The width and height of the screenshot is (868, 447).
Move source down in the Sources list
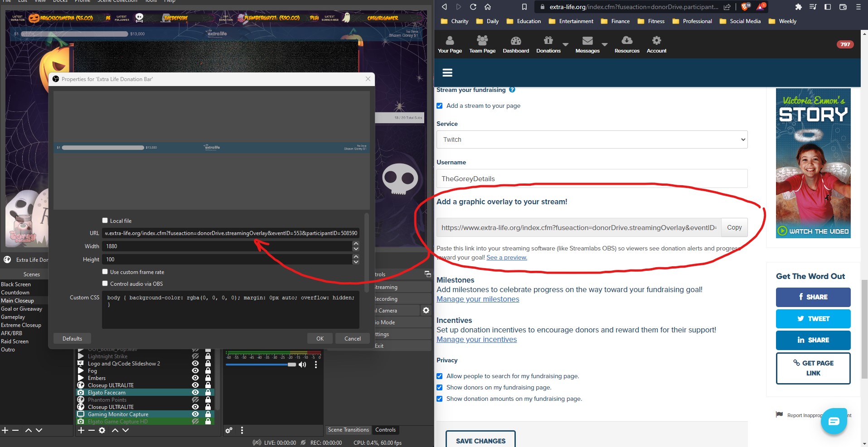click(126, 430)
